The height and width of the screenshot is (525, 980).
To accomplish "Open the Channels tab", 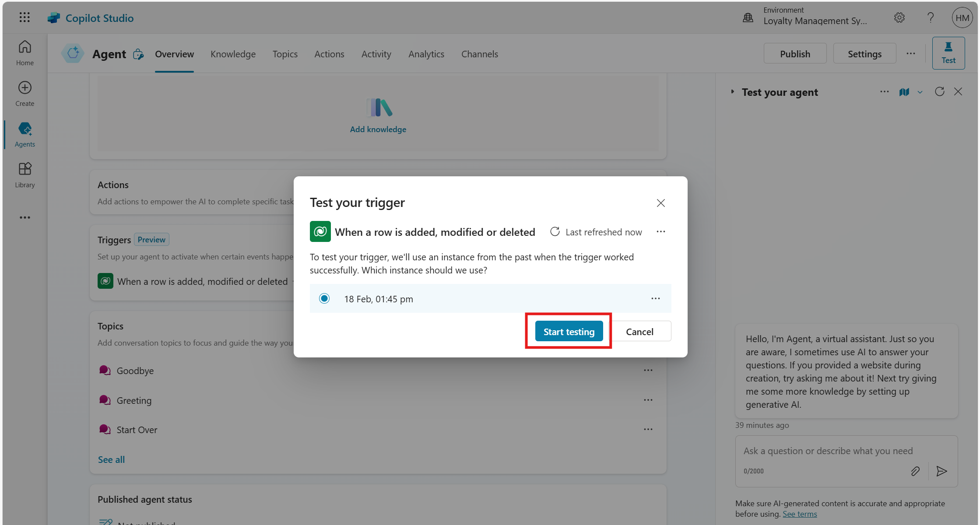I will [479, 54].
